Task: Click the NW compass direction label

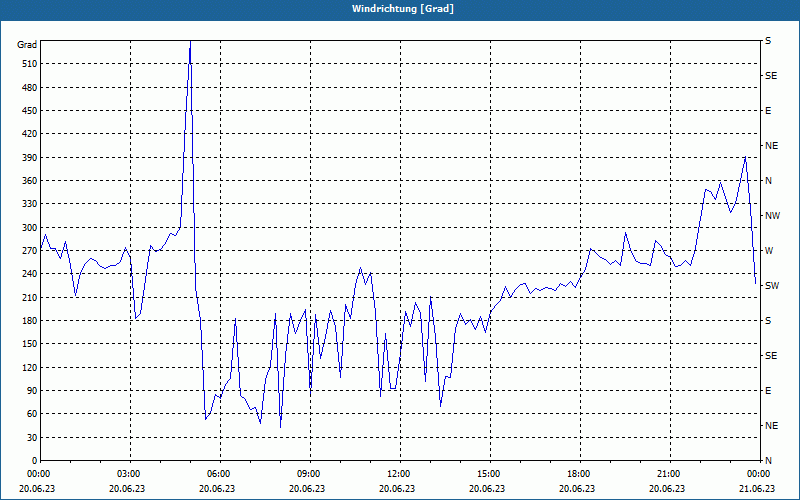Action: click(772, 216)
